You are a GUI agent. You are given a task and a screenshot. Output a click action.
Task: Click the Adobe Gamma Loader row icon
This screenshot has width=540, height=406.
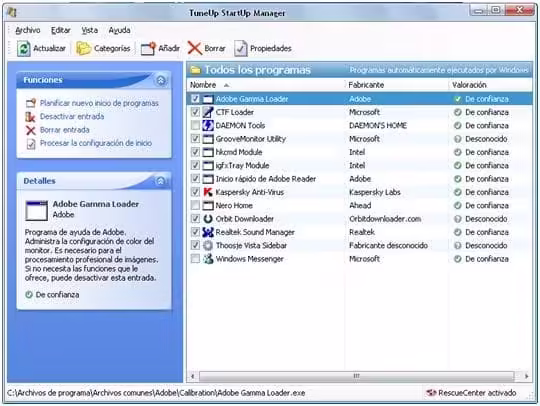(x=208, y=99)
